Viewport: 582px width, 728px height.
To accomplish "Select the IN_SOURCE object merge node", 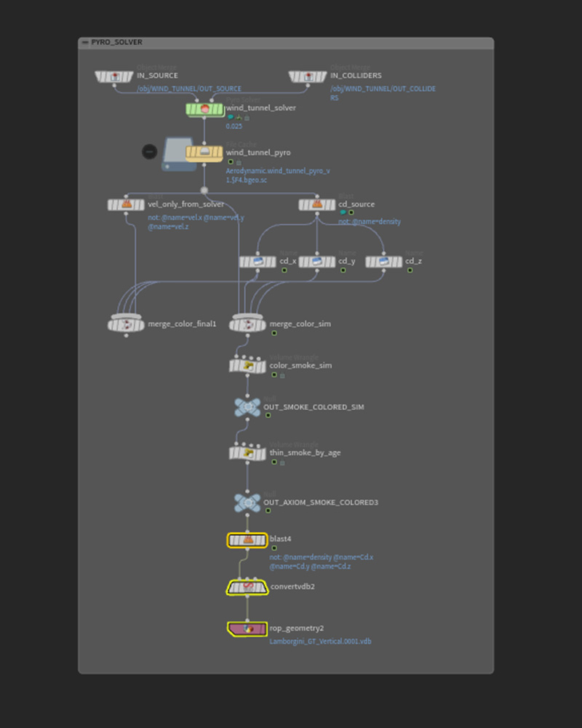I will point(114,76).
